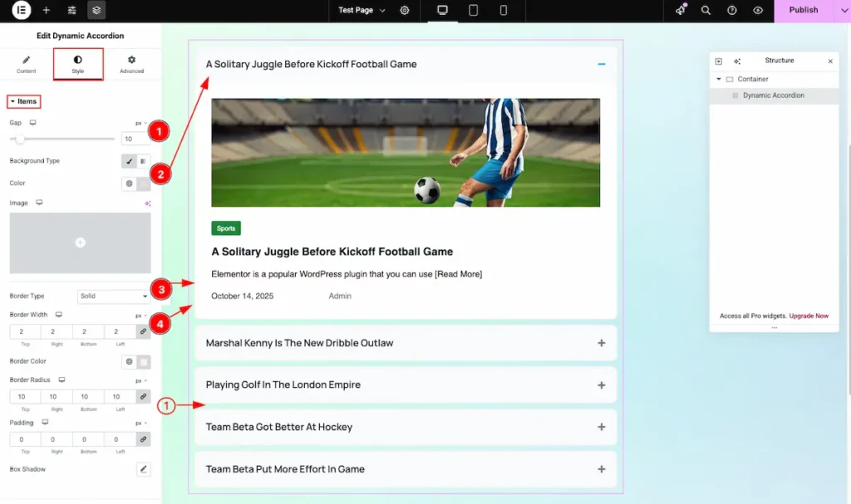Viewport: 851px width, 504px height.
Task: Click the Border Color swatch
Action: click(x=144, y=362)
